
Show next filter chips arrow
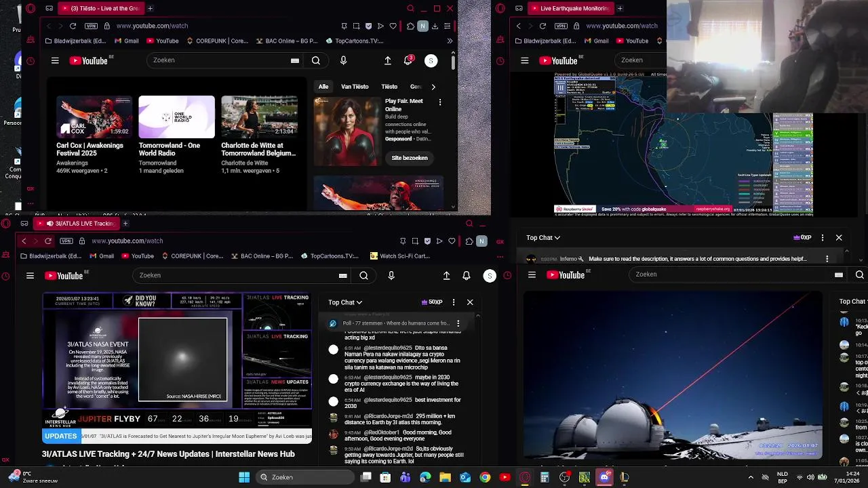[x=433, y=87]
